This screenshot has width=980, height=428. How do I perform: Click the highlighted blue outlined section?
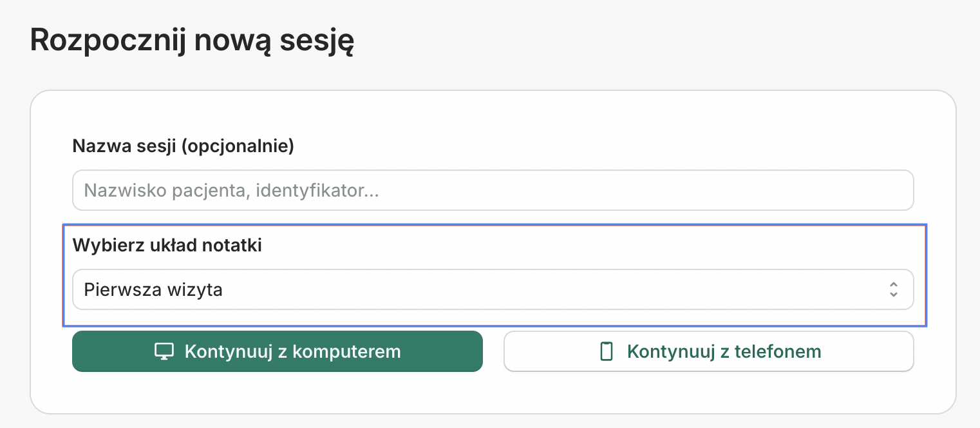(493, 275)
